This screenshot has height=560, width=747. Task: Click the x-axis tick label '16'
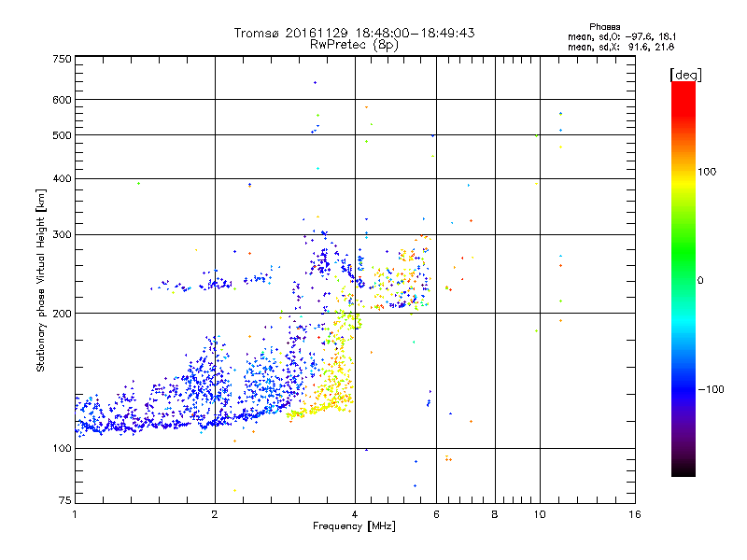click(x=635, y=514)
